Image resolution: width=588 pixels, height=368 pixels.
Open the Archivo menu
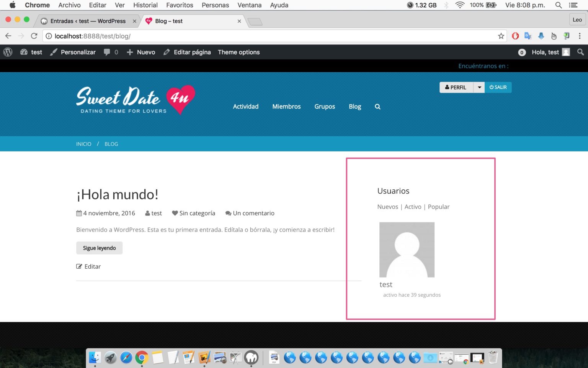(x=69, y=5)
